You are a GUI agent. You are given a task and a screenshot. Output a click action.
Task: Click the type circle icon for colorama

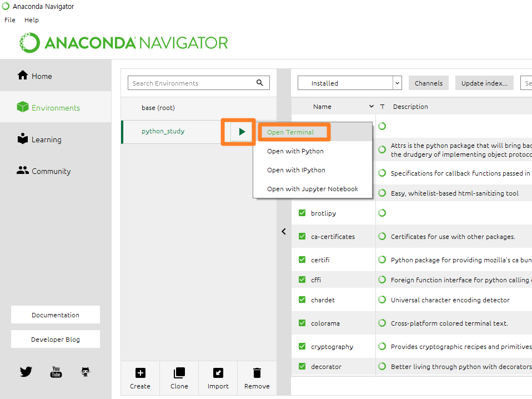click(x=382, y=323)
